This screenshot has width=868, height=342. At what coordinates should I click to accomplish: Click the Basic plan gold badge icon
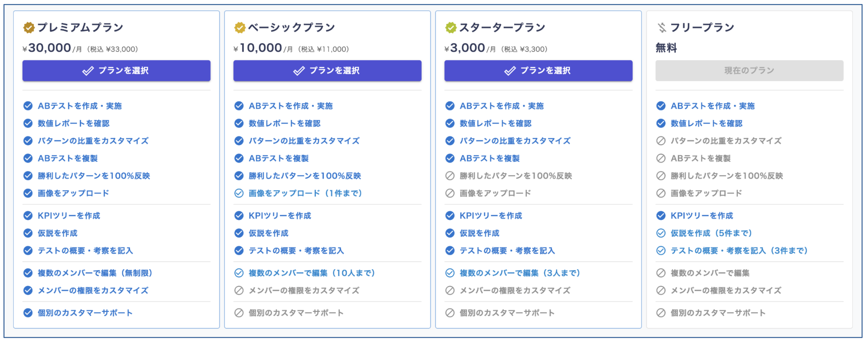pyautogui.click(x=240, y=27)
